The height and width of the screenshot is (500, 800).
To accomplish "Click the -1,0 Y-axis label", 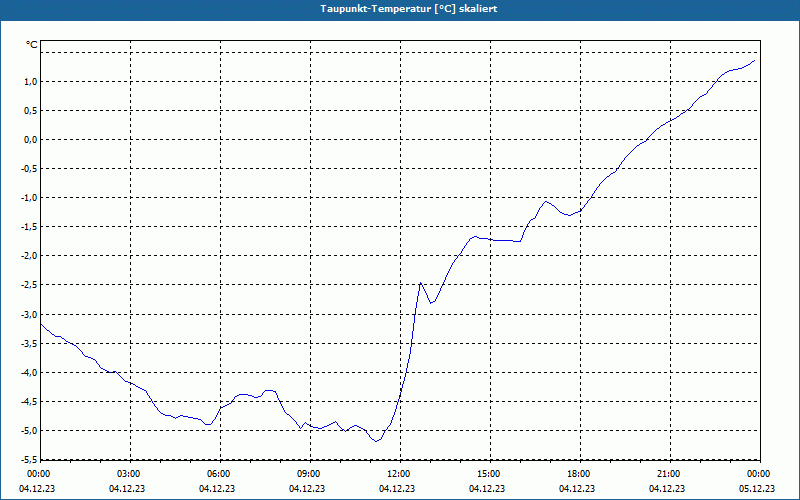I will click(x=29, y=198).
